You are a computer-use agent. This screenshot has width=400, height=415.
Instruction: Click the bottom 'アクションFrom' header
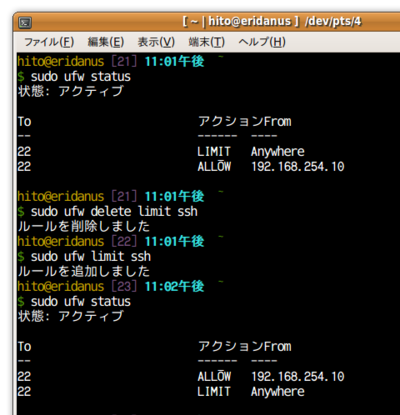click(x=244, y=346)
